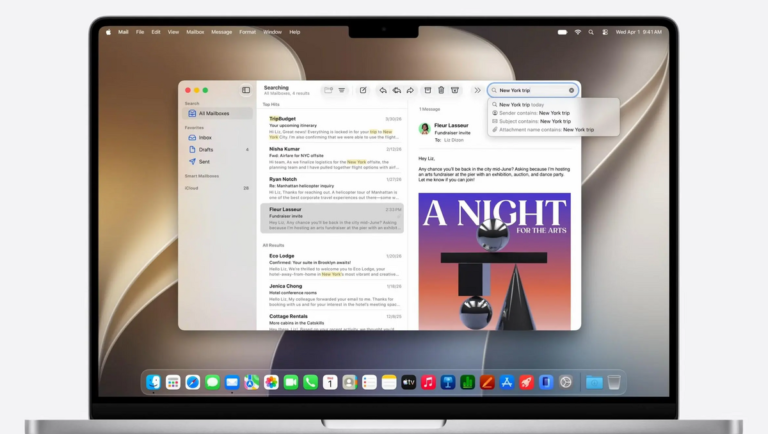Choose 'Attachment name contains: New York trip'
Viewport: 768px width, 434px height.
point(553,129)
